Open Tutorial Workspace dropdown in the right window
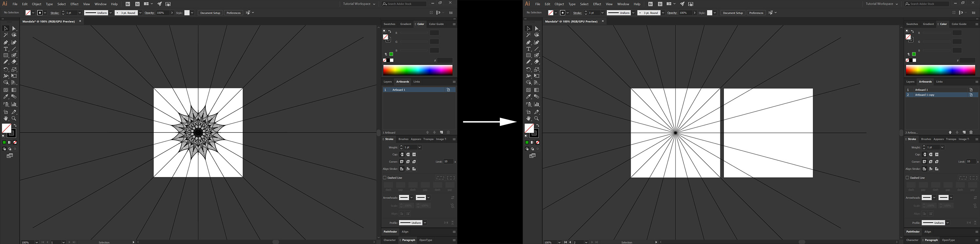The height and width of the screenshot is (244, 980). (881, 4)
